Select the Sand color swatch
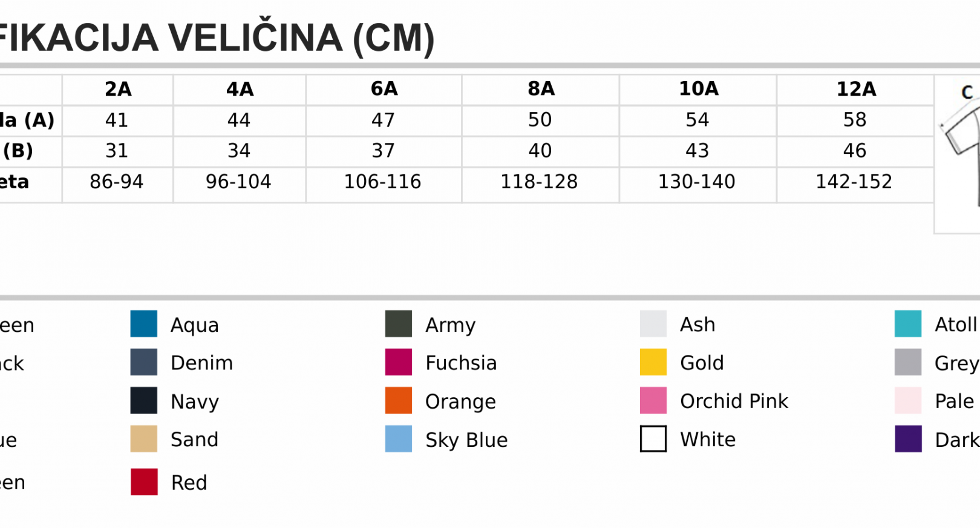 tap(144, 439)
